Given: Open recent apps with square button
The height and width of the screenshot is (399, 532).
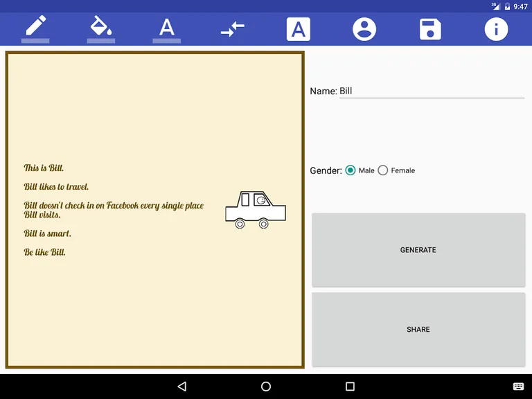Looking at the screenshot, I should click(x=350, y=387).
